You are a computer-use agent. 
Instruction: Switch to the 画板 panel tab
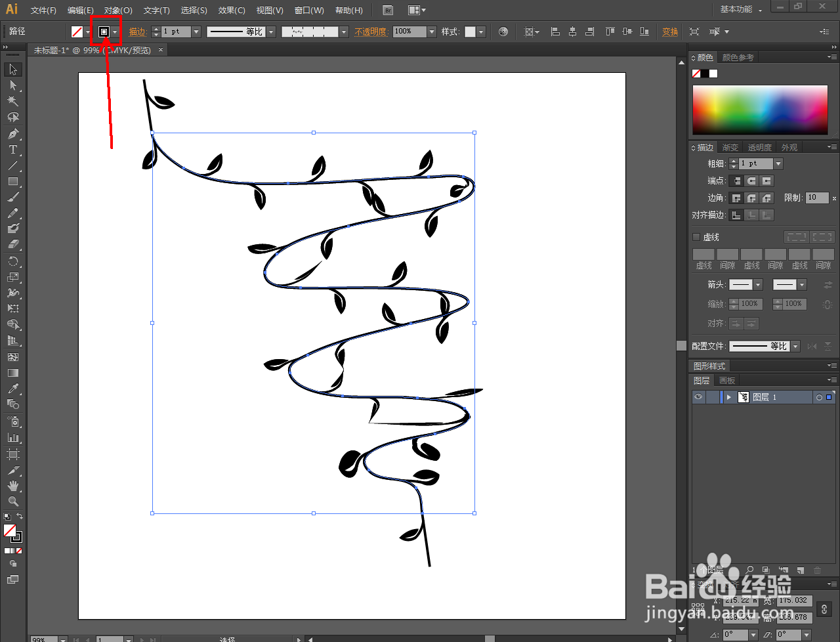[727, 381]
